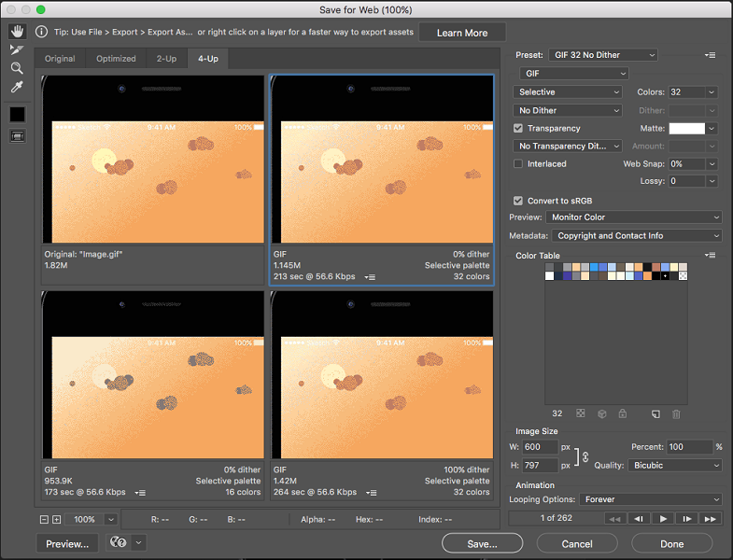Switch to the Optimized tab

116,59
